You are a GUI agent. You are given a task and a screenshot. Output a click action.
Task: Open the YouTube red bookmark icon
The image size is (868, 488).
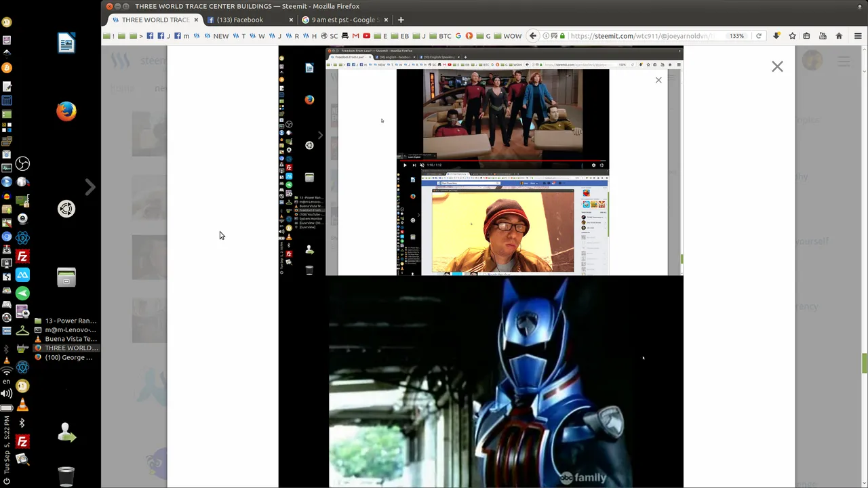click(x=366, y=36)
